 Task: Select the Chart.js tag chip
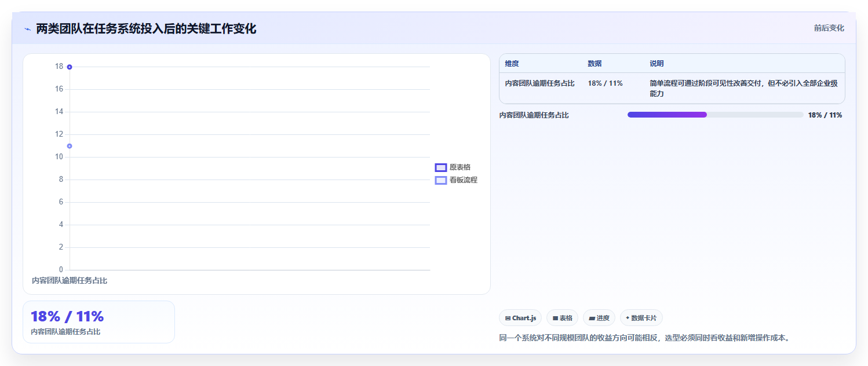click(x=520, y=318)
